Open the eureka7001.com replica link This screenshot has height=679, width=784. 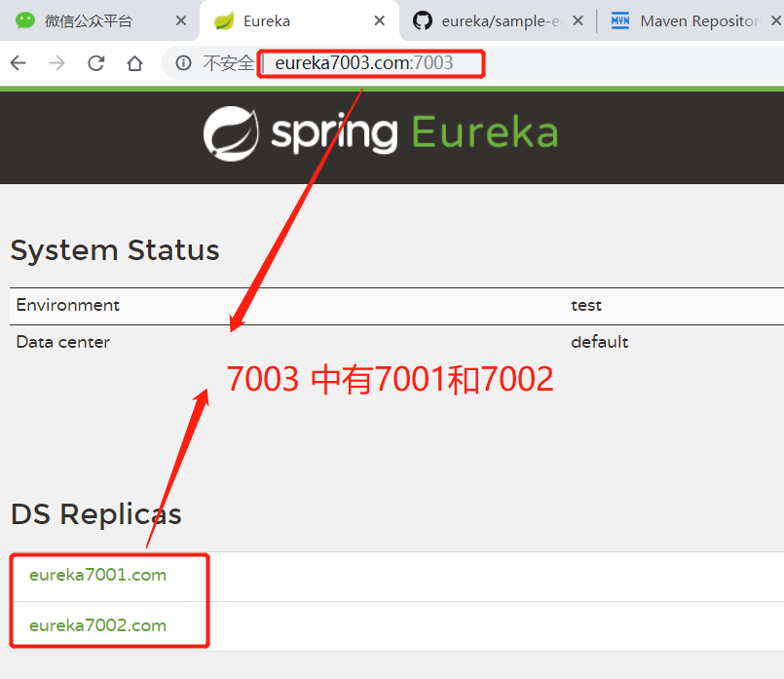coord(98,575)
